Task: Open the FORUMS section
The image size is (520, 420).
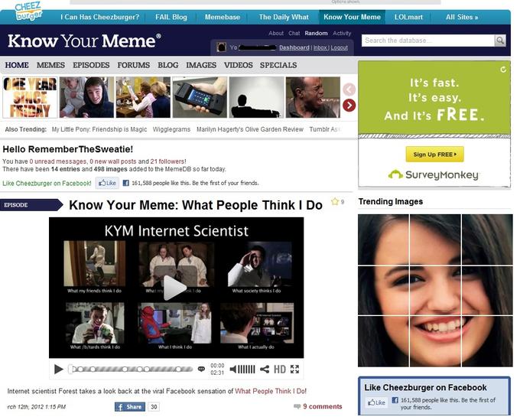Action: 134,65
